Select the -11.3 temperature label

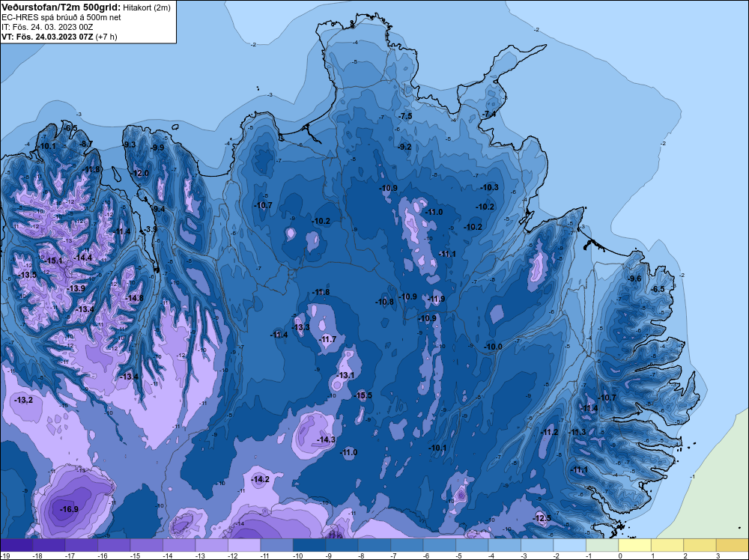click(577, 432)
